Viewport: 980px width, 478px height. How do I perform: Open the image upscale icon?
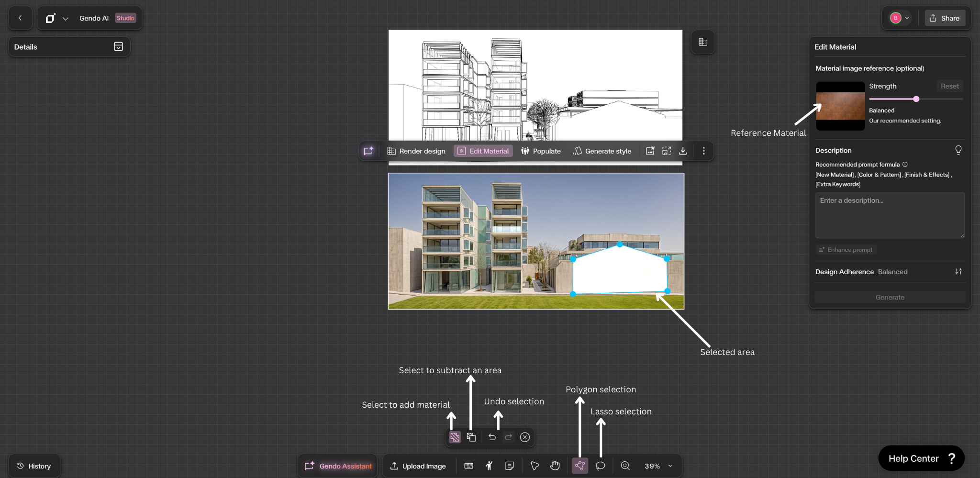667,151
